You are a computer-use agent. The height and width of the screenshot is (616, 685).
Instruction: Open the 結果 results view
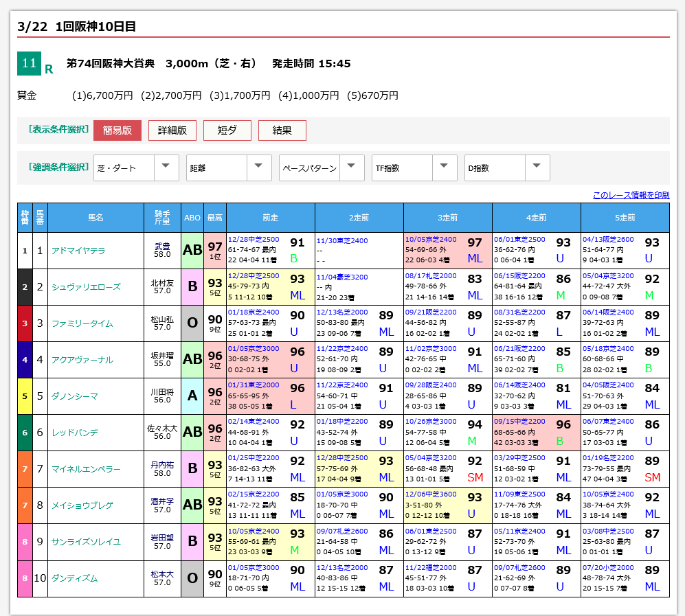[x=282, y=130]
